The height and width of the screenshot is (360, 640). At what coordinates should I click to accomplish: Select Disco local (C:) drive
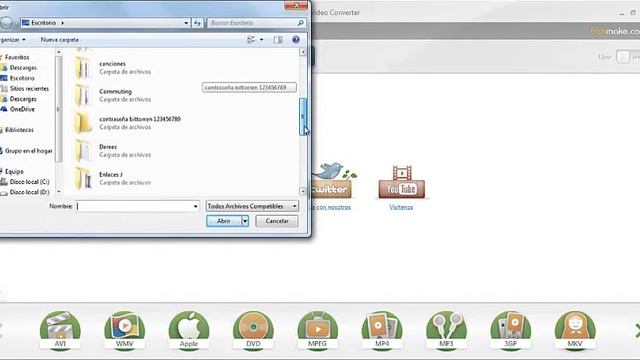(x=29, y=182)
